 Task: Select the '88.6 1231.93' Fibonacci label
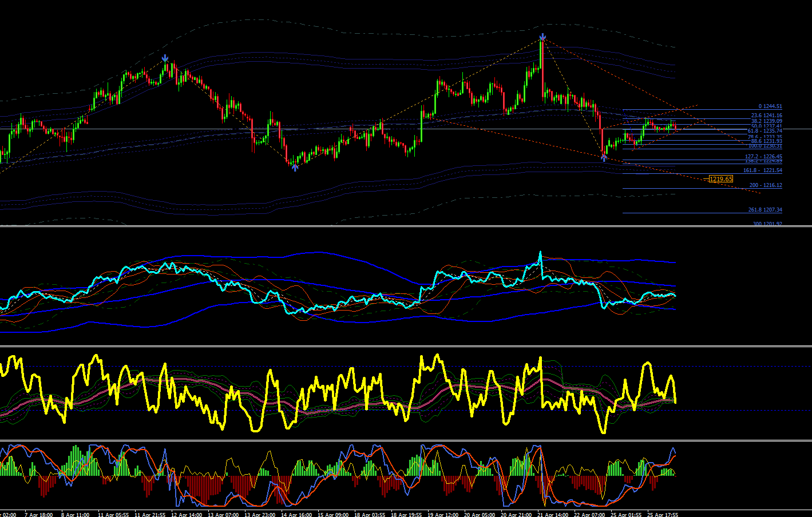[767, 141]
